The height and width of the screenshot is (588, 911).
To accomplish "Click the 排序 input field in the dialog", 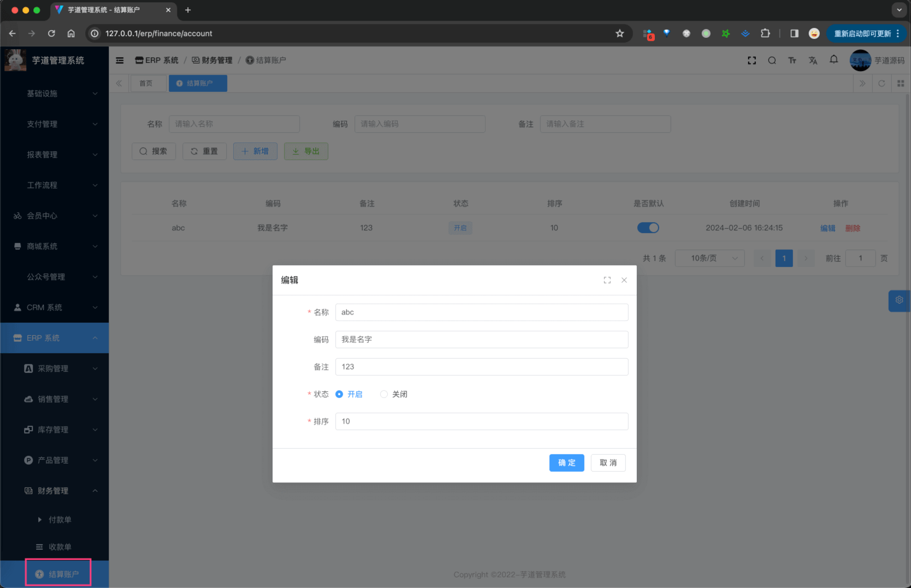I will [x=481, y=421].
